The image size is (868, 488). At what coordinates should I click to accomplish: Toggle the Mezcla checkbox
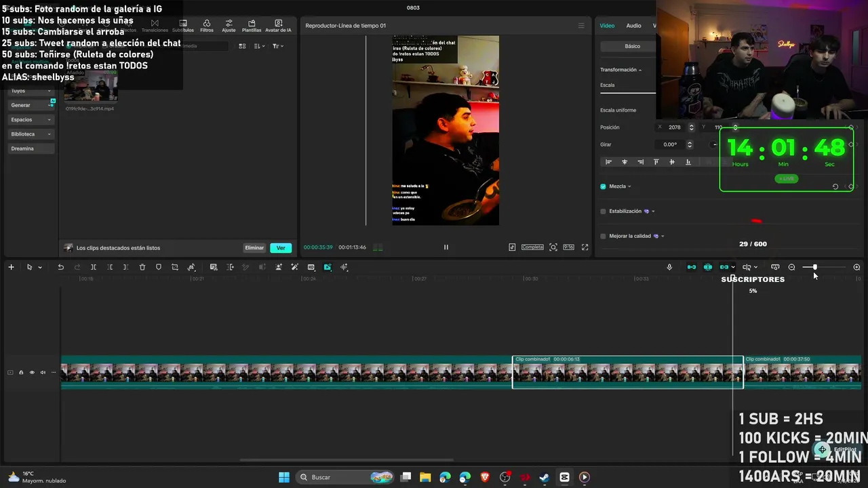[603, 186]
